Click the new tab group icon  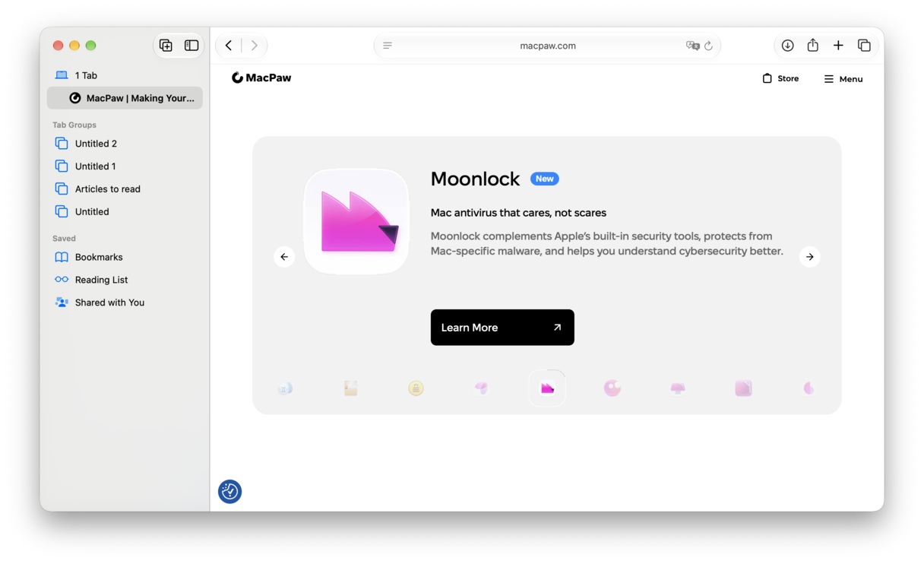coord(166,46)
